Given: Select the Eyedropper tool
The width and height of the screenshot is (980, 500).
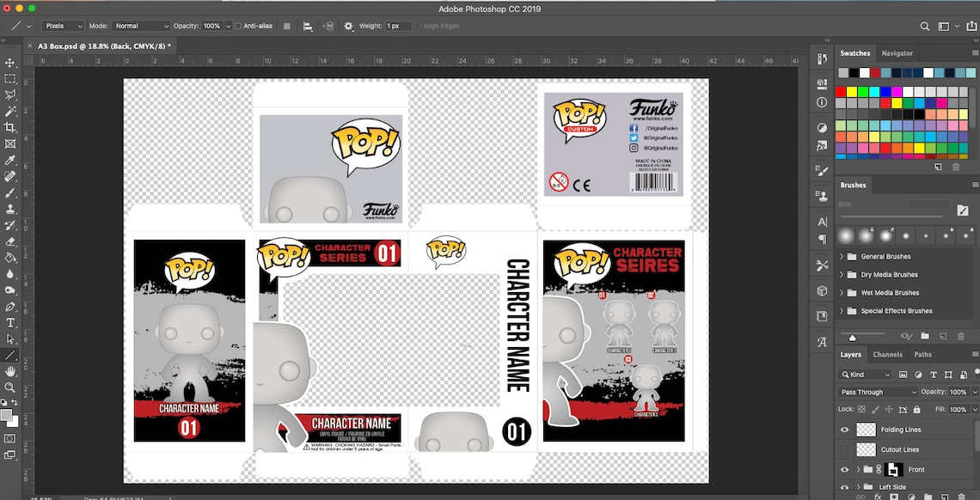Looking at the screenshot, I should tap(10, 160).
